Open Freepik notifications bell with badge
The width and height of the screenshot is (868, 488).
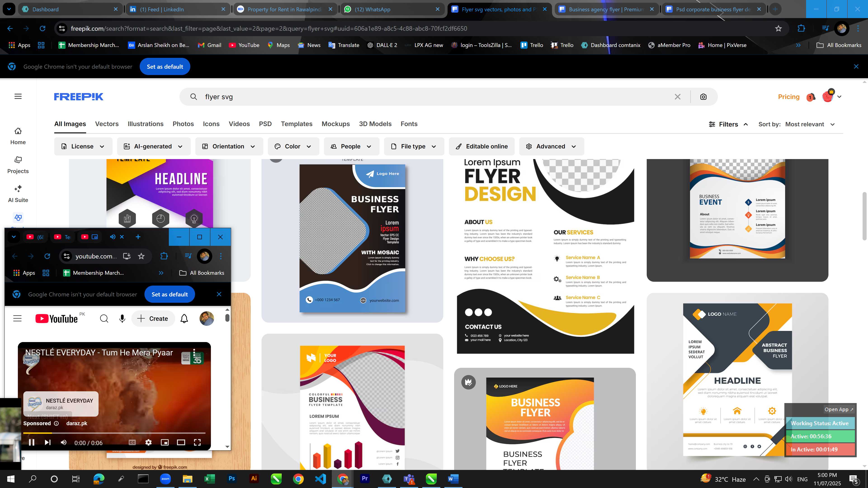811,97
